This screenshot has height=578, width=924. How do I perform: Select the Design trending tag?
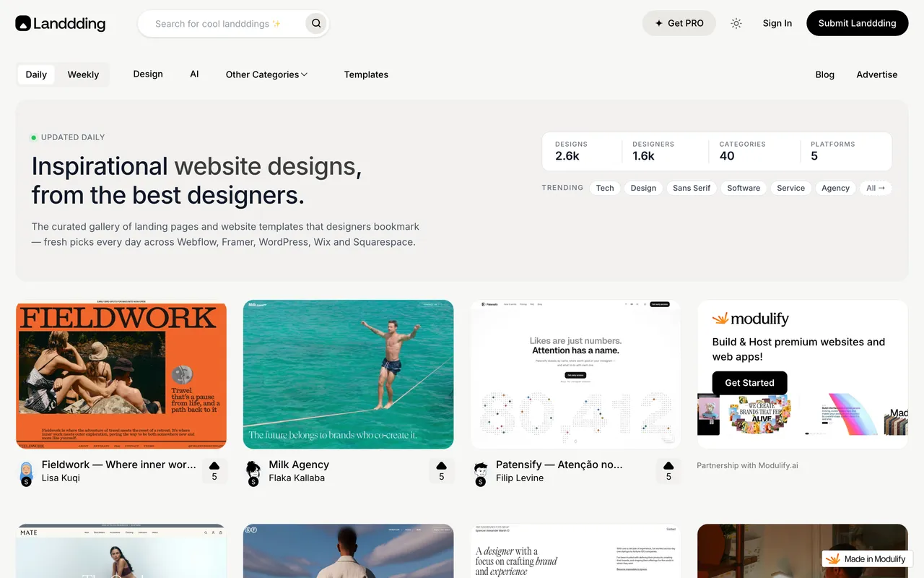pos(643,188)
